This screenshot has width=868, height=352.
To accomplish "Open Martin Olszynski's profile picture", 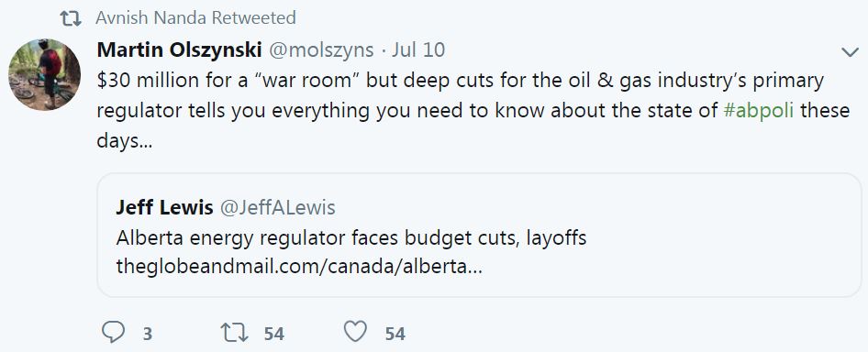I will pos(44,75).
